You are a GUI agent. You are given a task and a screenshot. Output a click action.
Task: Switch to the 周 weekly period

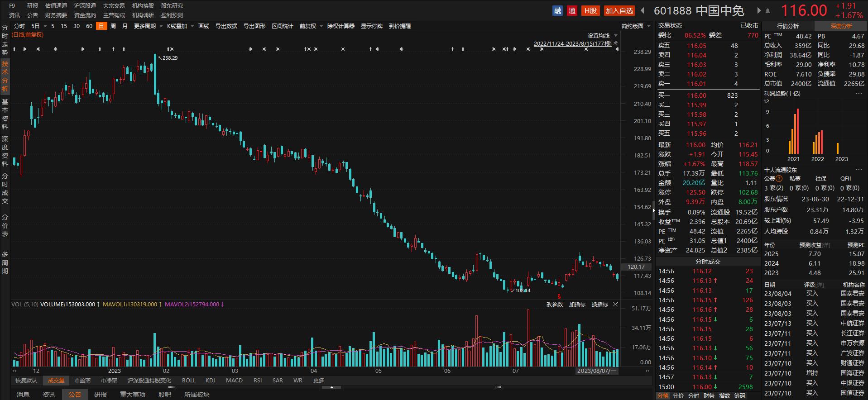[113, 26]
